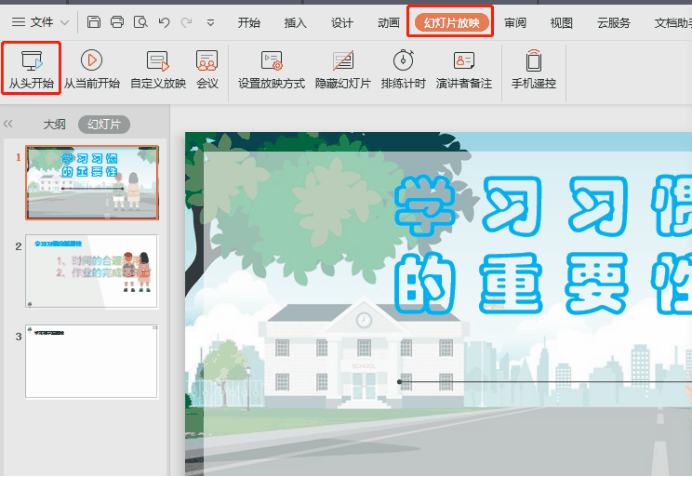Select slide 1 thumbnail
The height and width of the screenshot is (477, 692).
coord(92,183)
